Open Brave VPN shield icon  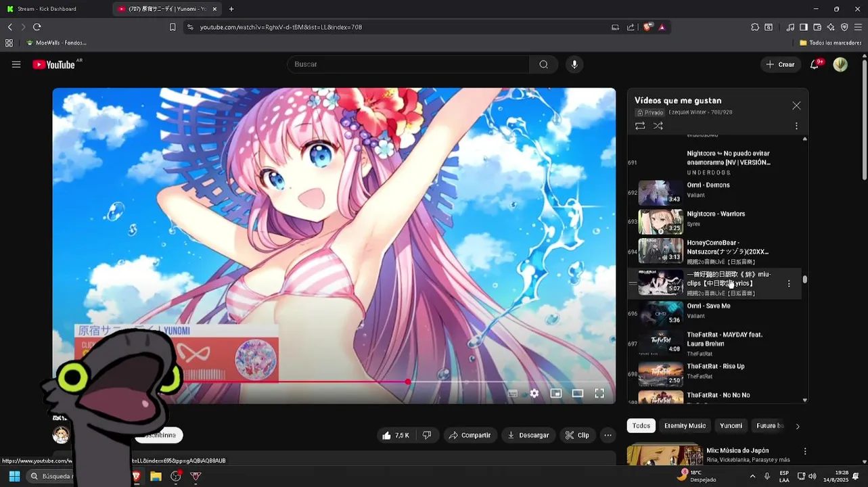[844, 27]
